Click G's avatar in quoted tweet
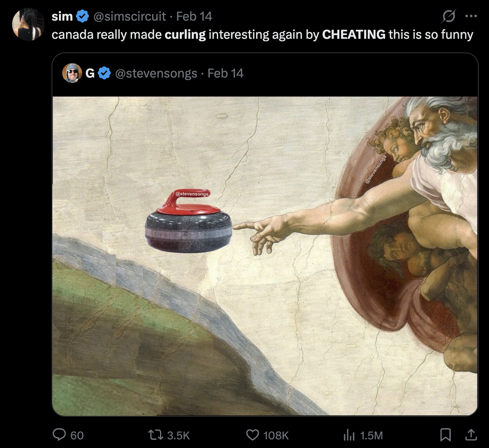The height and width of the screenshot is (448, 489). (x=72, y=73)
